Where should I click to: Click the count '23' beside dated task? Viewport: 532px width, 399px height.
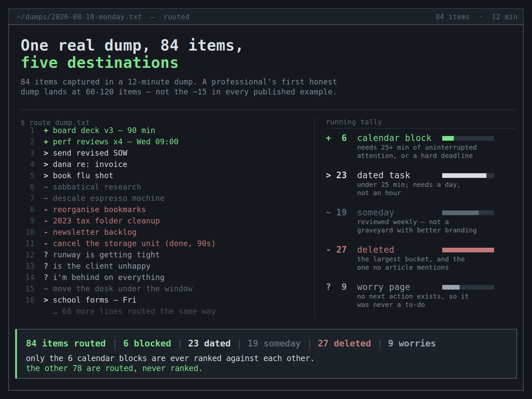point(341,175)
